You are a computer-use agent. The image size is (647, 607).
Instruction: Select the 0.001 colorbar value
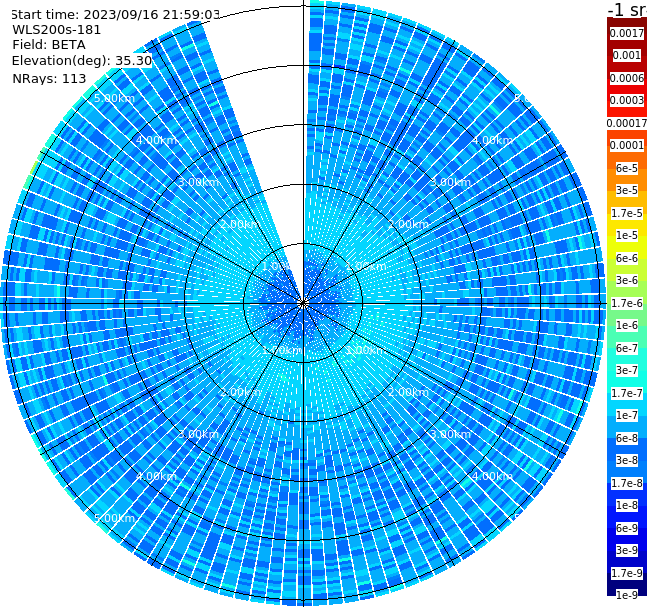(627, 55)
